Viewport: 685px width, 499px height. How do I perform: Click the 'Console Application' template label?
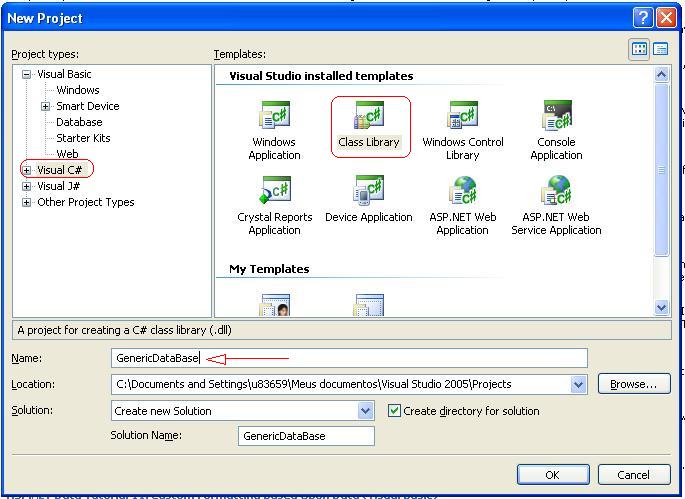tap(557, 149)
